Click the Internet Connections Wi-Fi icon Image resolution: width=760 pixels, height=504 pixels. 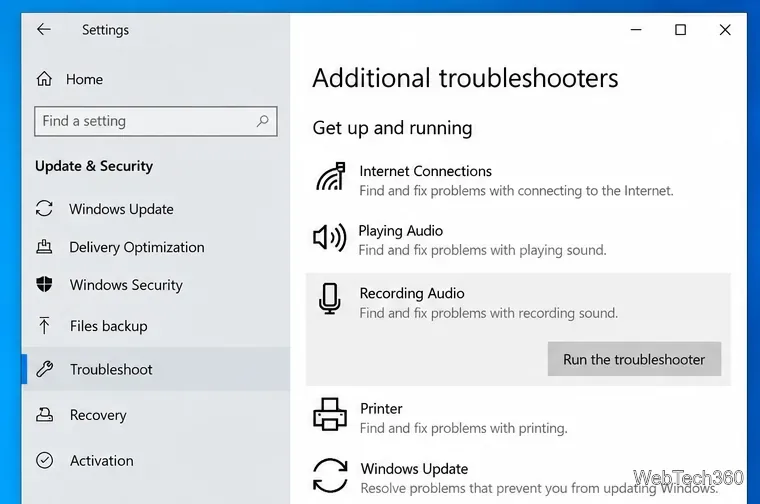[331, 176]
